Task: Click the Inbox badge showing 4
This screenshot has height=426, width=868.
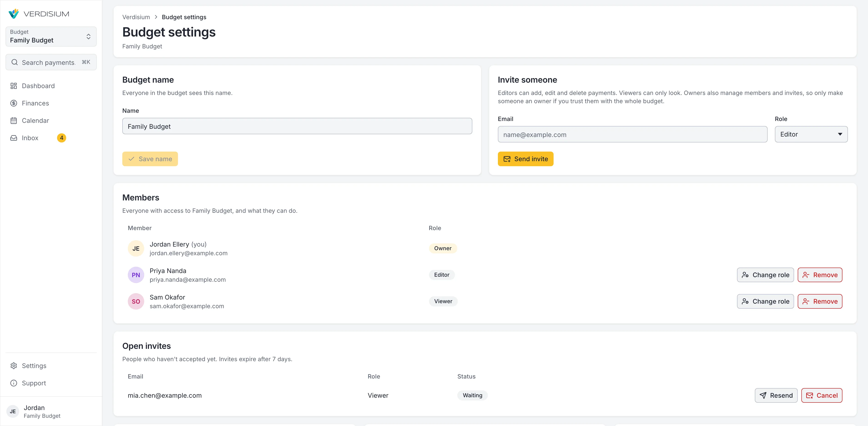Action: [62, 138]
